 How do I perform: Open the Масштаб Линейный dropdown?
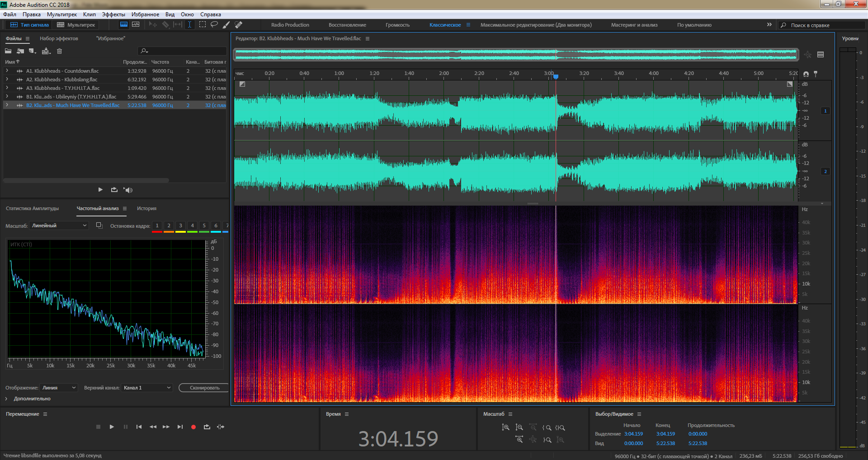59,225
